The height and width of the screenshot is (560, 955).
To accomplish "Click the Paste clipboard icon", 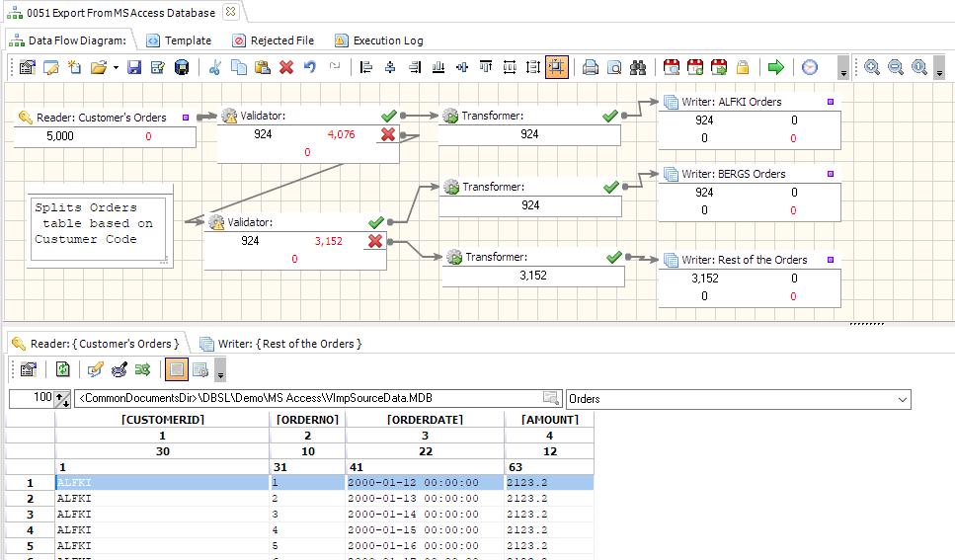I will 263,67.
